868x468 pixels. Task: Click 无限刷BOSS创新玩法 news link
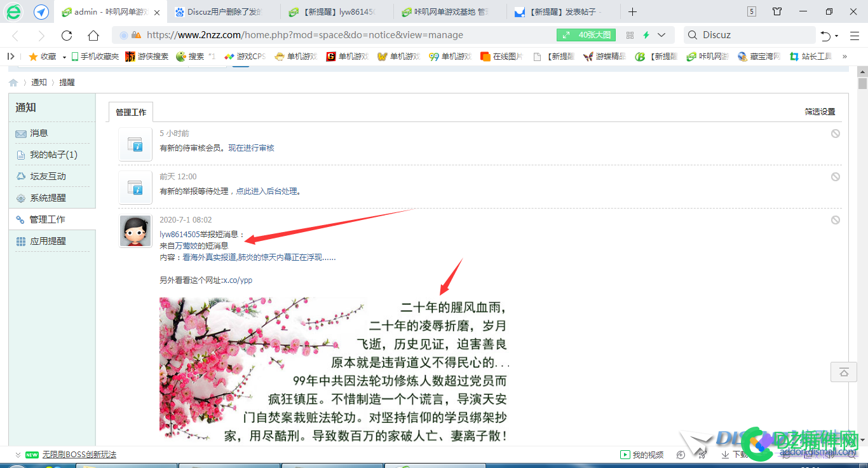[x=79, y=455]
